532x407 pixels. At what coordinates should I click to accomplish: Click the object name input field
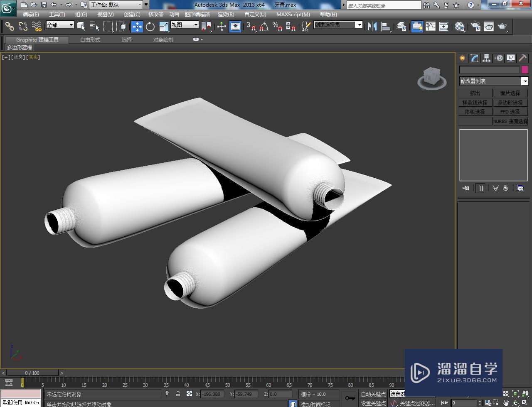pos(489,70)
